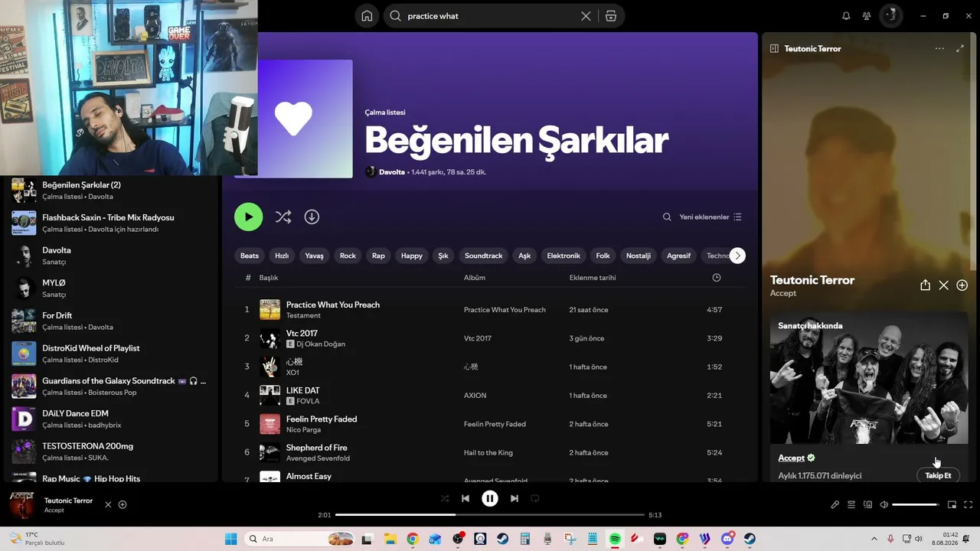Click the clock duration column icon

pyautogui.click(x=717, y=278)
